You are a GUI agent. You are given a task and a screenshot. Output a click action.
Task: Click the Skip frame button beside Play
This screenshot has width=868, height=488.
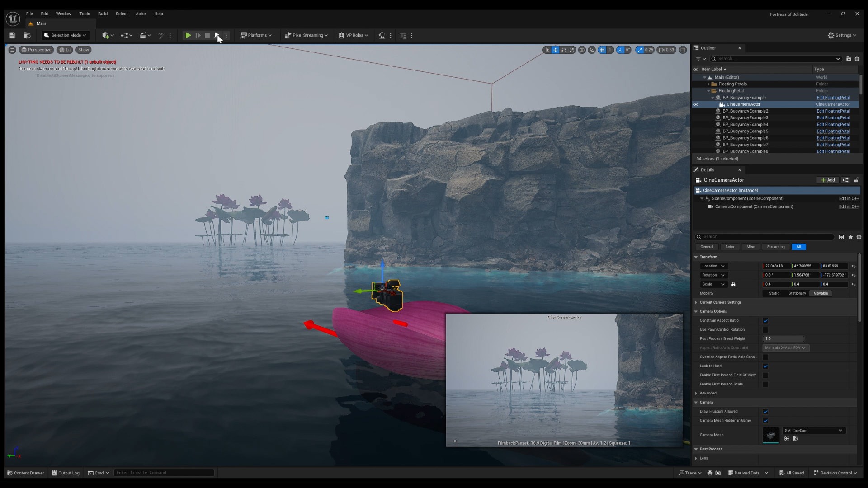tap(198, 35)
